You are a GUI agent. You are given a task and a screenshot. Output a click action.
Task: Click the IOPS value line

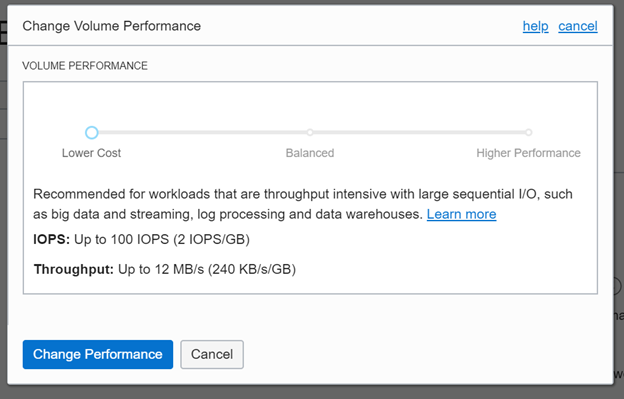[x=141, y=239]
